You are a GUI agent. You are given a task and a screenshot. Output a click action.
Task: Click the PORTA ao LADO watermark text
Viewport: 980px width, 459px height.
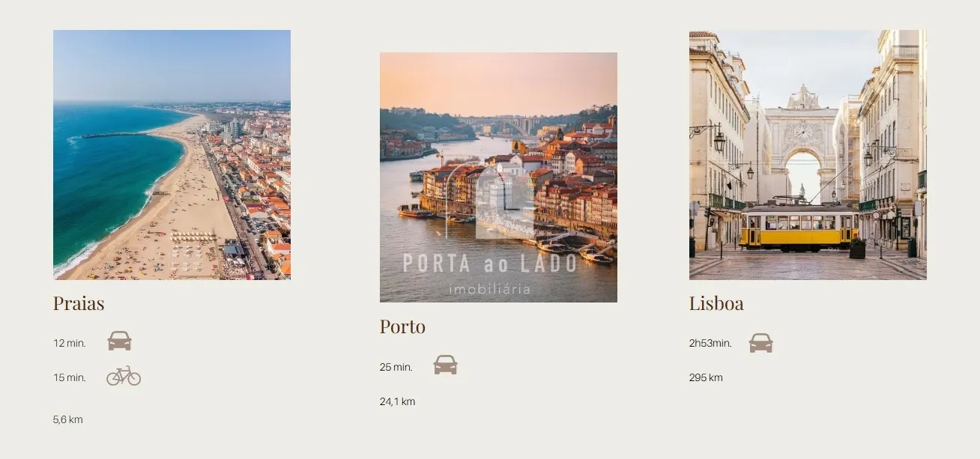coord(490,264)
